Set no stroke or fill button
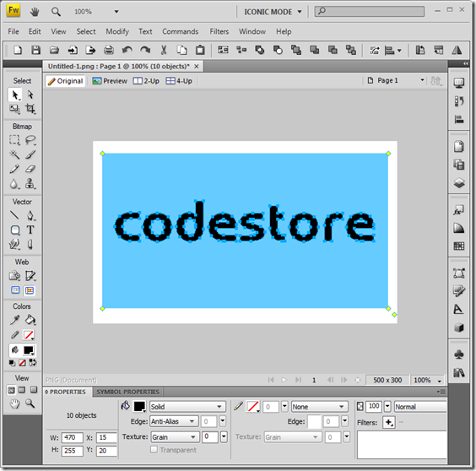Viewport: 476px width, 471px height. point(22,363)
